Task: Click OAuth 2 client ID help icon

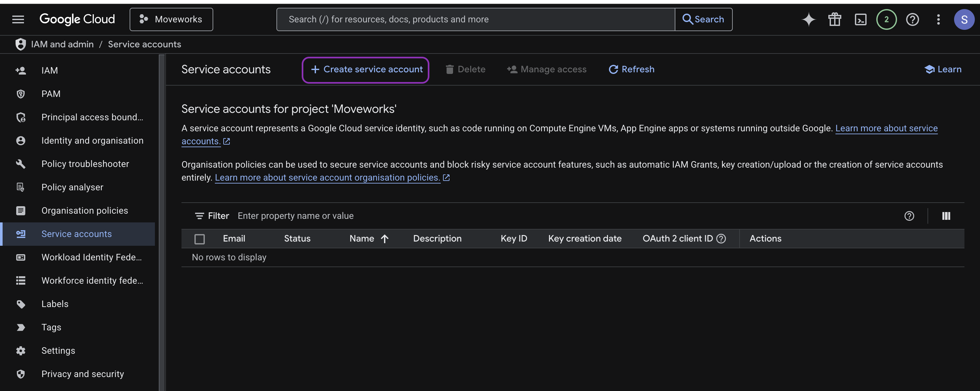Action: [721, 239]
